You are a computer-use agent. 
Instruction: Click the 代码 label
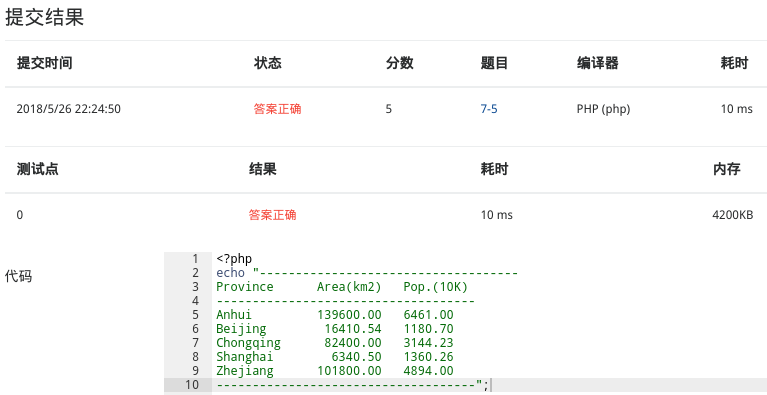[x=19, y=276]
